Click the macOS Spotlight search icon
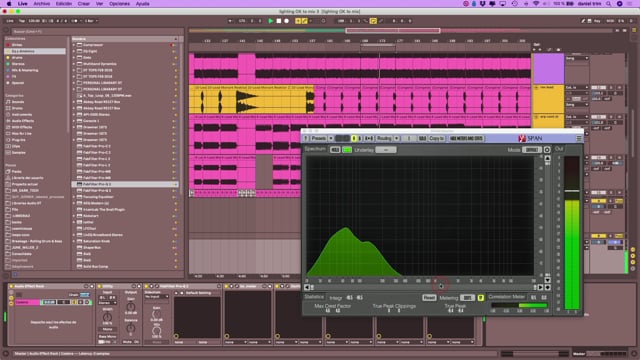The image size is (640, 360). (609, 4)
